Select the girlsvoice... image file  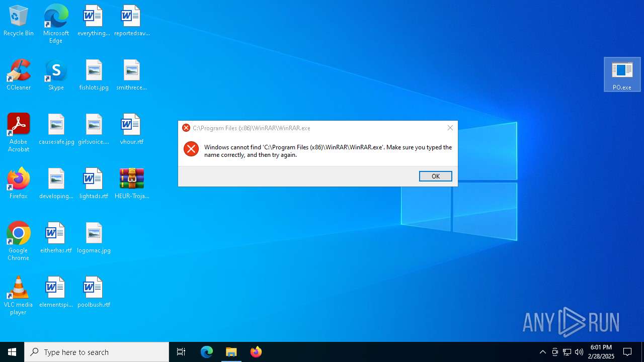coord(94,130)
